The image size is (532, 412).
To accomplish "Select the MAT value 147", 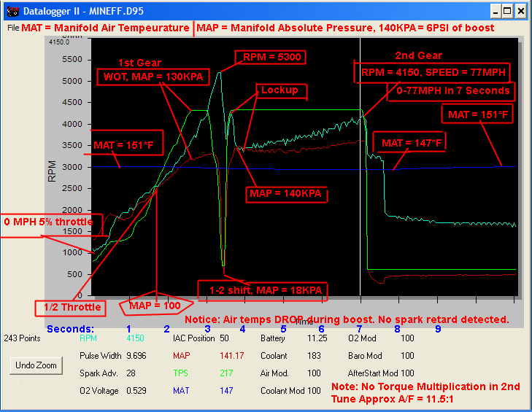I will click(226, 391).
